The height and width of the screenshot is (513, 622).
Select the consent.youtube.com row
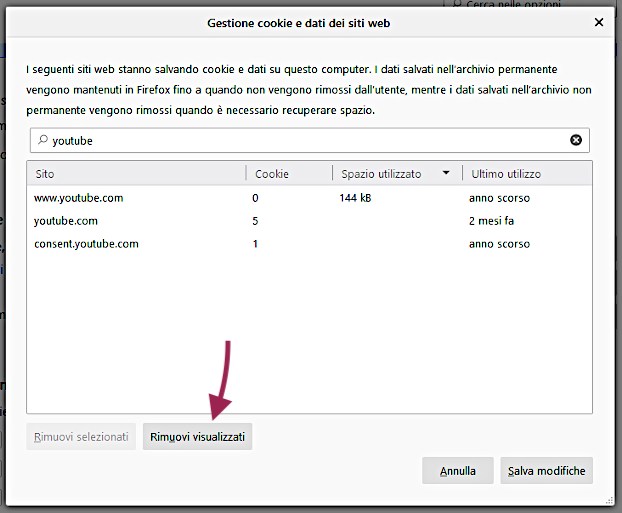[x=309, y=244]
